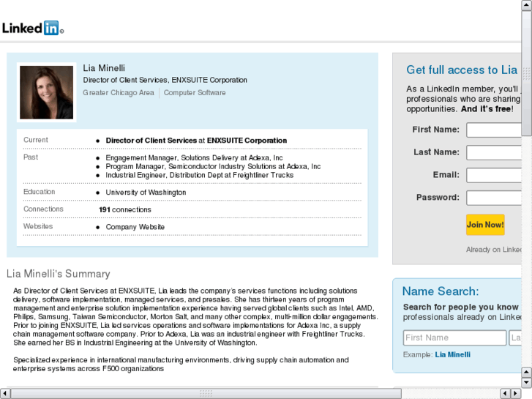This screenshot has width=532, height=399.
Task: Click the Get full access heading
Action: pos(462,70)
